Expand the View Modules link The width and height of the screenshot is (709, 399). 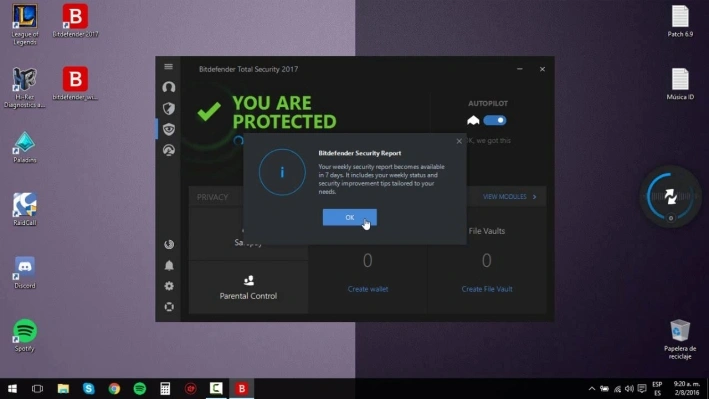[x=510, y=197]
